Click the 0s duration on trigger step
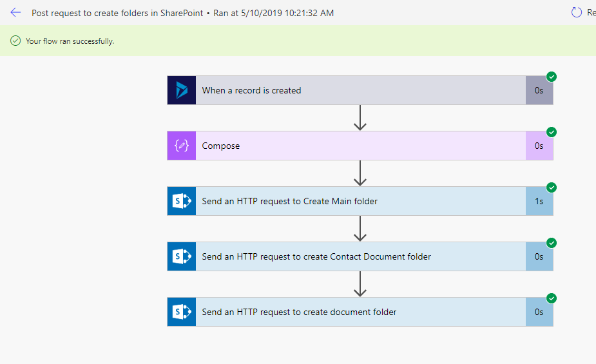596x364 pixels. click(x=539, y=90)
